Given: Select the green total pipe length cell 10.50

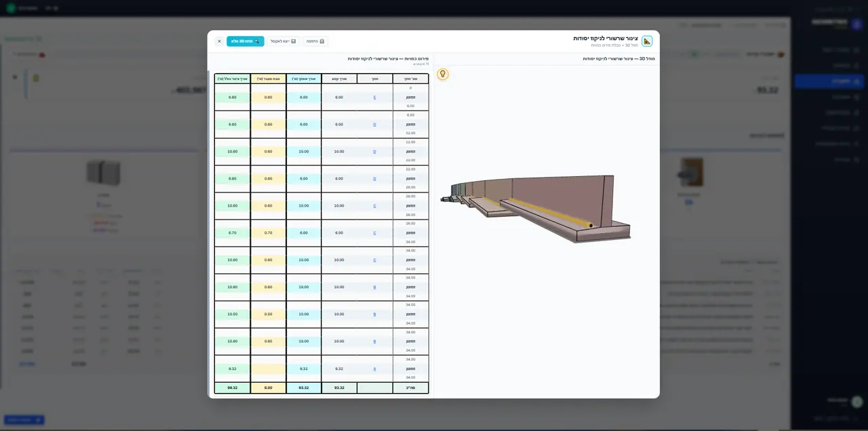Looking at the screenshot, I should pyautogui.click(x=233, y=314).
